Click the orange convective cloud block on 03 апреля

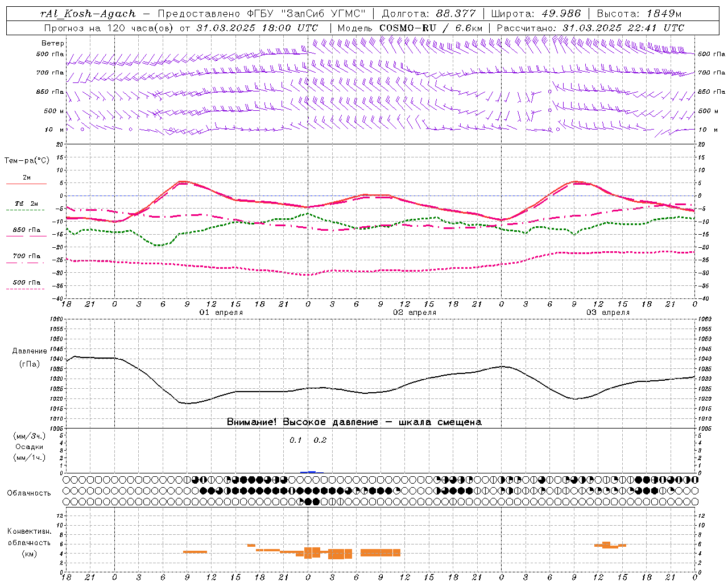coord(610,545)
